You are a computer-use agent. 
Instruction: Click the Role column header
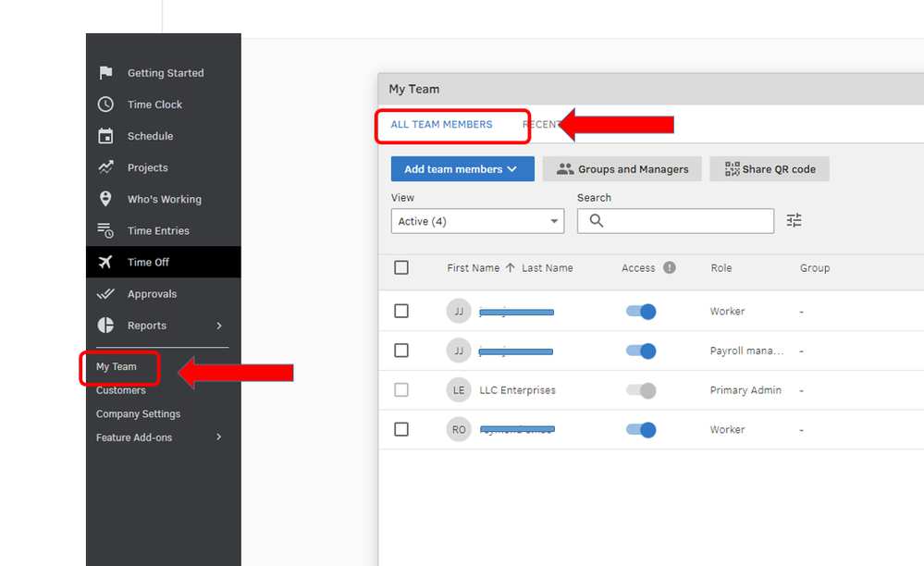[721, 268]
